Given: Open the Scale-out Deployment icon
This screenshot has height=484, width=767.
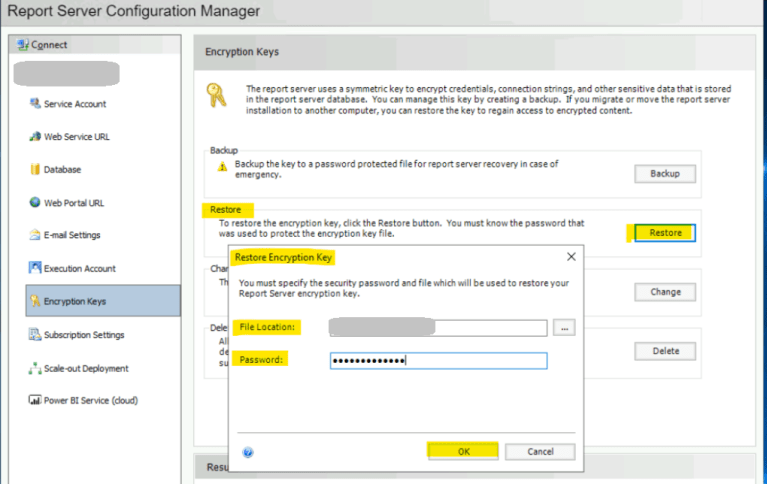Looking at the screenshot, I should (35, 368).
